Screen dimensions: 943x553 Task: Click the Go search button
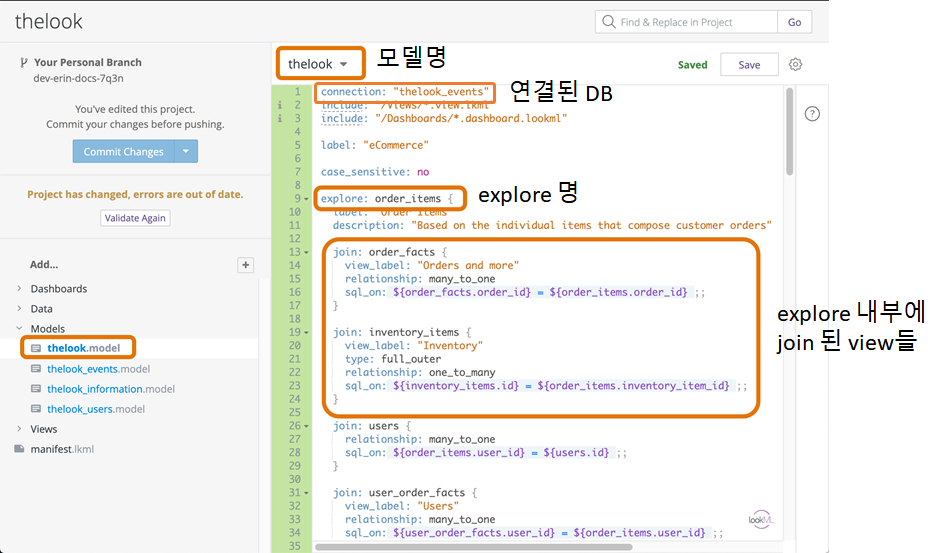click(794, 22)
